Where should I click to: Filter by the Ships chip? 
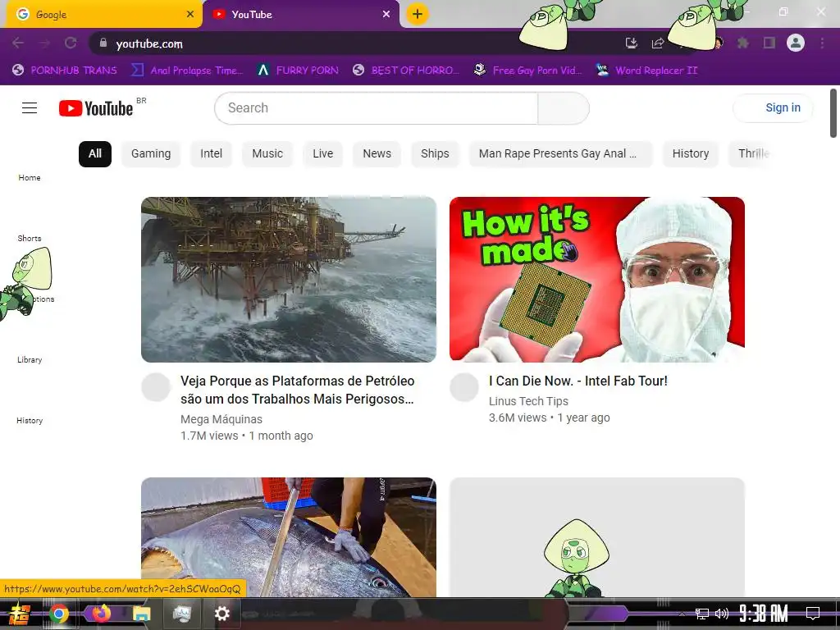point(435,153)
